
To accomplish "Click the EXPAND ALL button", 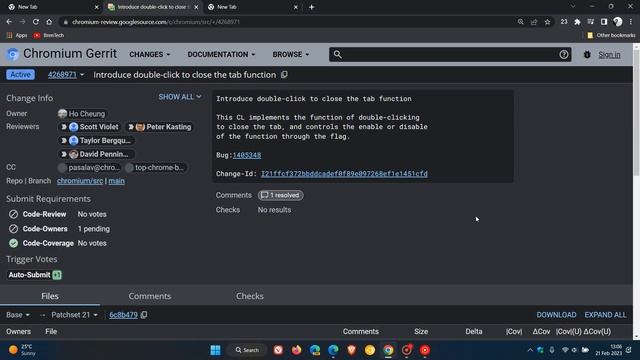I will click(605, 315).
